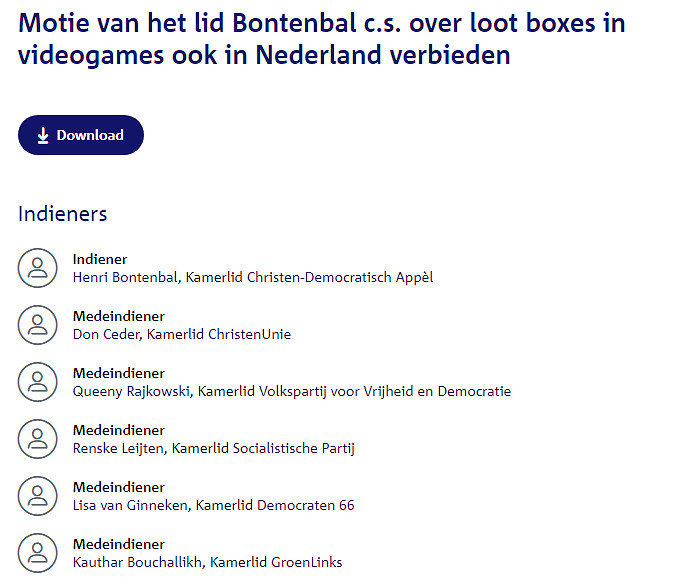Viewport: 678px width, 587px height.
Task: Click avatar icon beside Henri Bontenbal
Action: 38,268
